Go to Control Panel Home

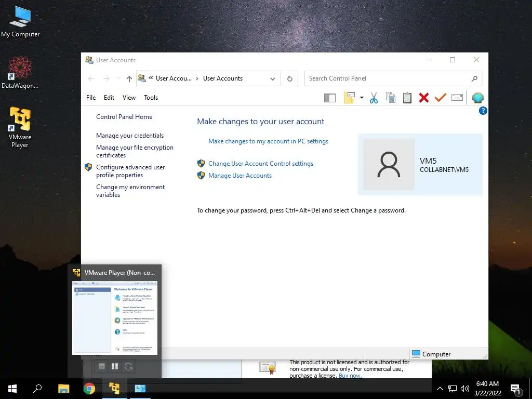(124, 117)
